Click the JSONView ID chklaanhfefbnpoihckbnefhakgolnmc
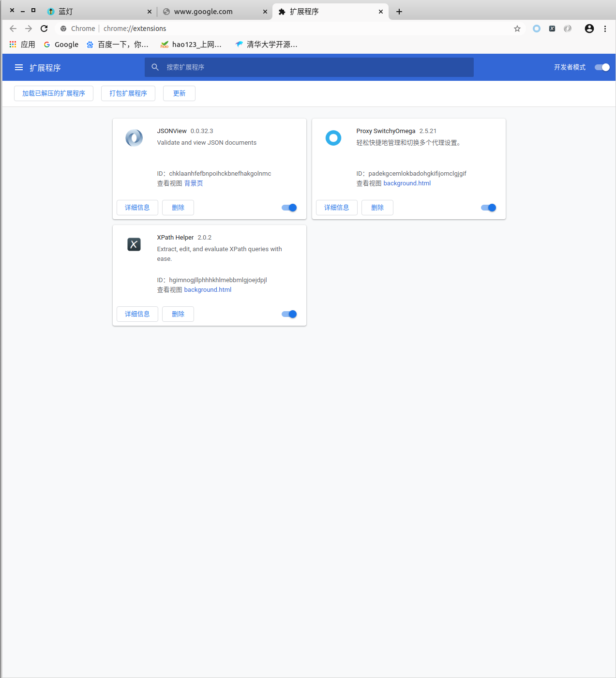This screenshot has width=616, height=678. tap(220, 174)
